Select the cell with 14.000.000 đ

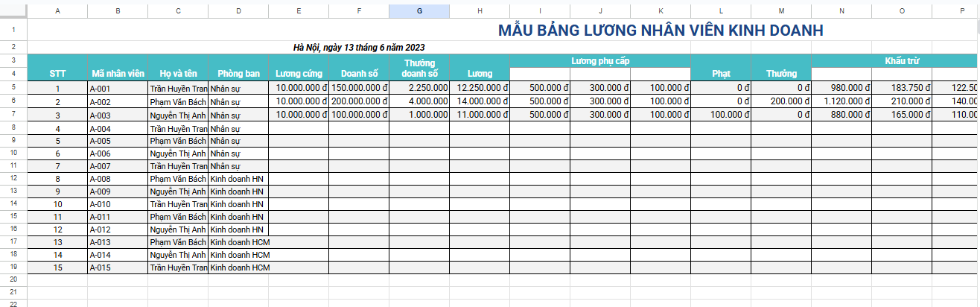[x=480, y=101]
